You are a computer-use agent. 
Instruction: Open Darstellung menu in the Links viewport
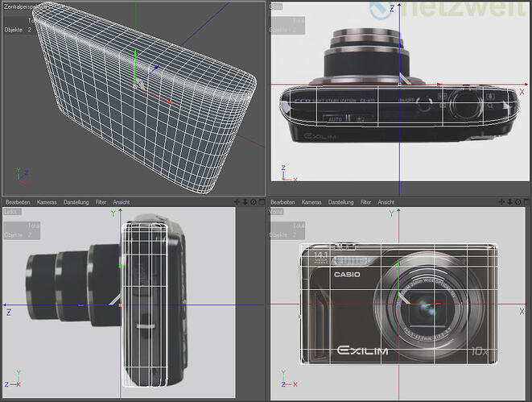coord(76,202)
